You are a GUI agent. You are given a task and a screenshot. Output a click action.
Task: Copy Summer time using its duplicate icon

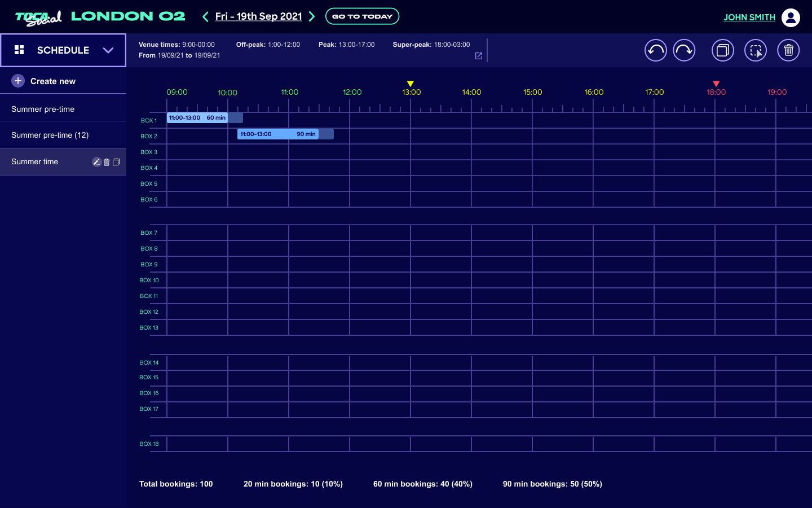click(116, 162)
